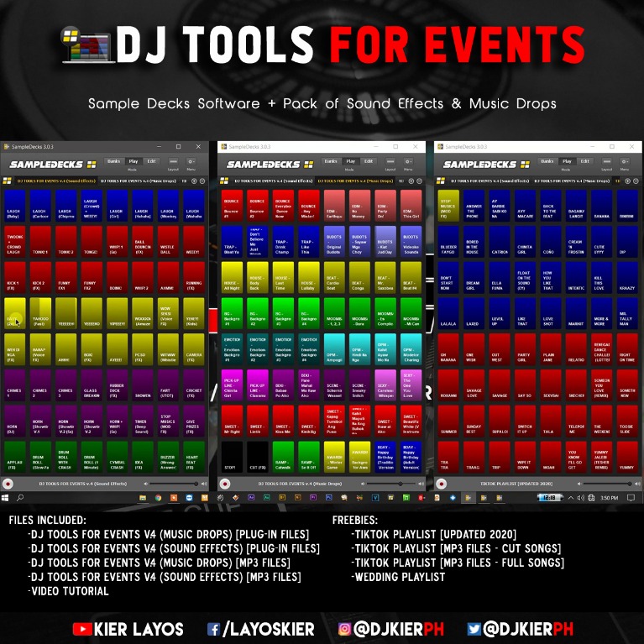Image resolution: width=644 pixels, height=644 pixels.
Task: Click low-volume speaker icon in left window
Action: pyautogui.click(x=146, y=484)
